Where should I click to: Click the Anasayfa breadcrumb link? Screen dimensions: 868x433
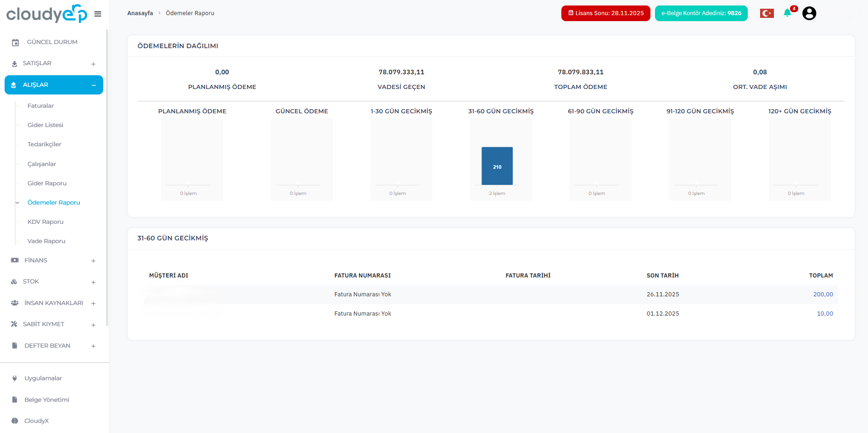[140, 13]
